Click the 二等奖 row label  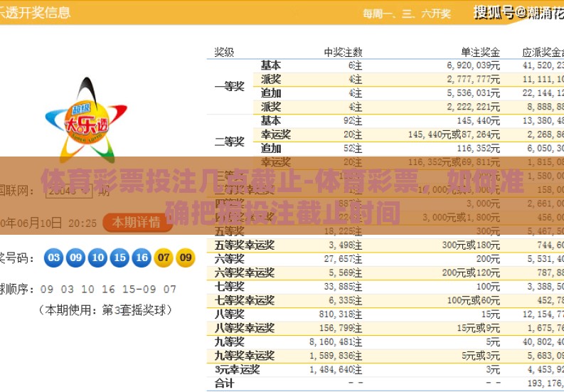click(x=230, y=142)
